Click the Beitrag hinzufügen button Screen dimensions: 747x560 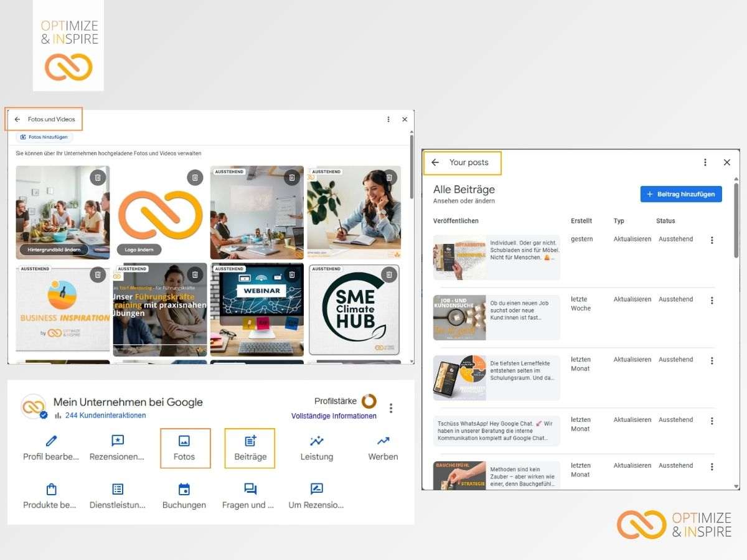coord(681,194)
